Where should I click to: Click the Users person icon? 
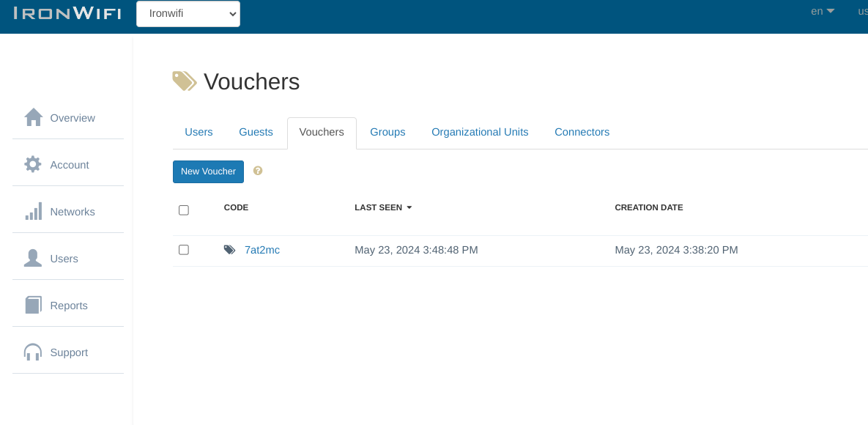tap(33, 257)
